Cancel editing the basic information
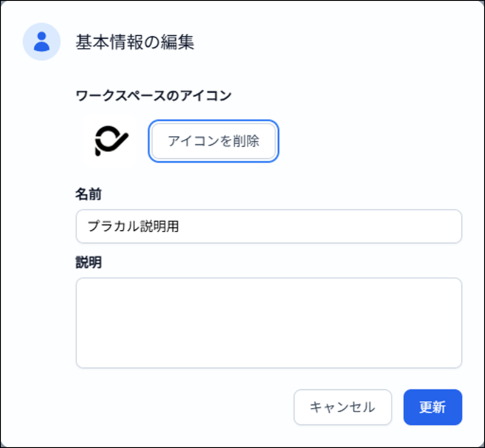The width and height of the screenshot is (485, 448). [x=342, y=407]
